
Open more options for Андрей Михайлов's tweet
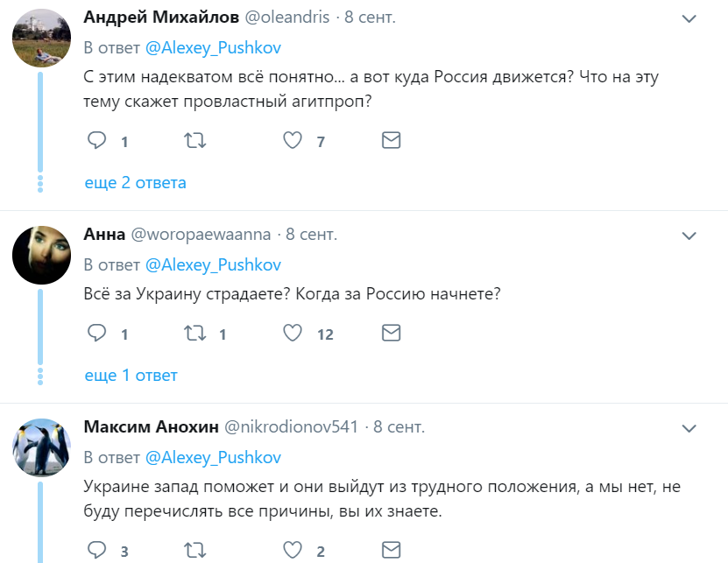(689, 18)
